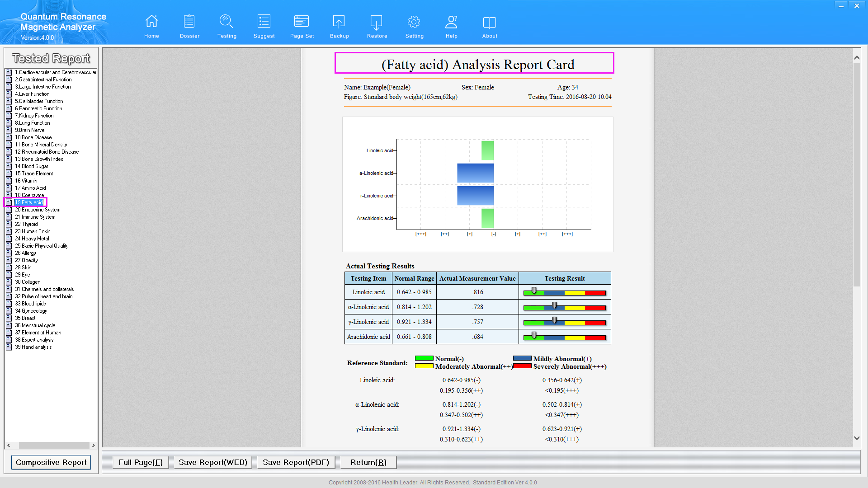Screen dimensions: 868x488
Task: Open 28.Skin report
Action: click(x=23, y=267)
